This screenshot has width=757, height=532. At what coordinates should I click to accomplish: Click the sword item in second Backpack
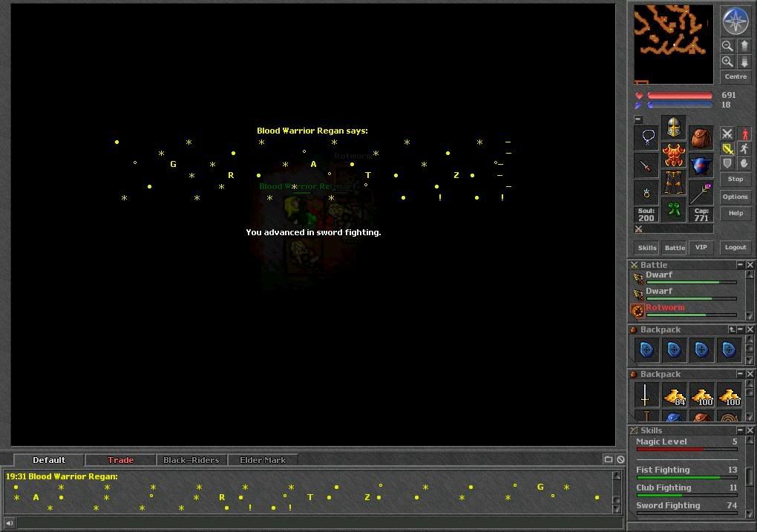point(646,395)
